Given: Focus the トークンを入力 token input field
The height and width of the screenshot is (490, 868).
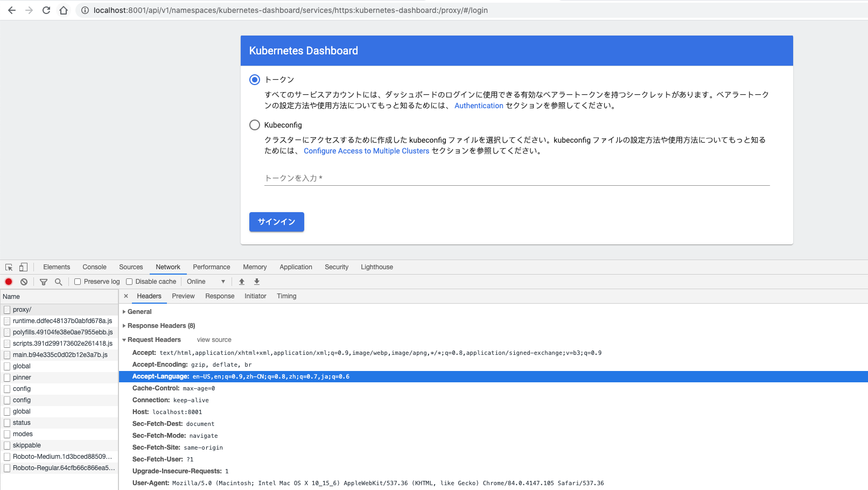Looking at the screenshot, I should pos(517,178).
